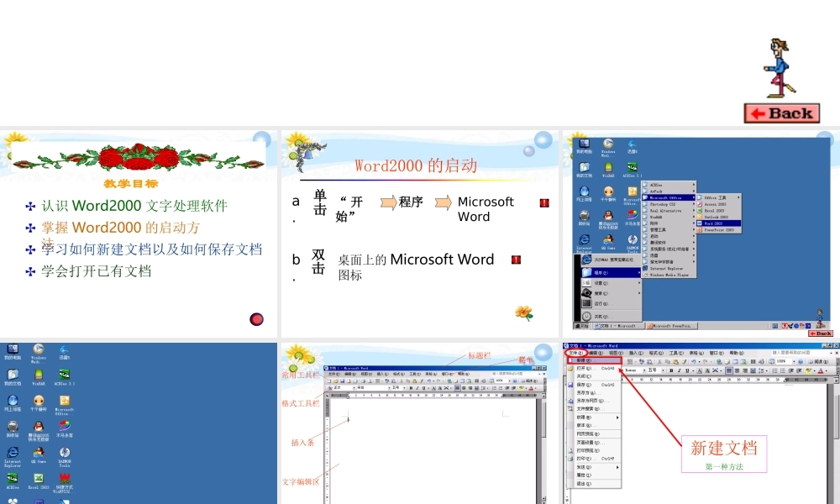Screen dimensions: 840x504
Task: Choose highlighted 新建(N) item in File menu
Action: pos(595,360)
